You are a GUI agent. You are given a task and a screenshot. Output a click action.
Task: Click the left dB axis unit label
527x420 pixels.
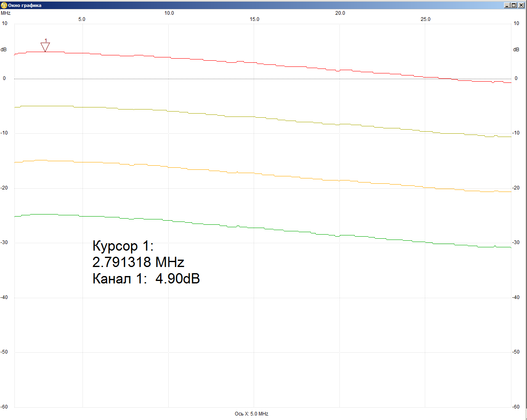[x=4, y=50]
